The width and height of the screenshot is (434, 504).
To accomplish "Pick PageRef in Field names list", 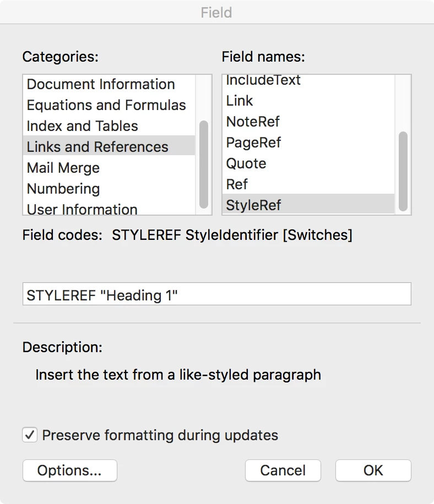I will [253, 143].
